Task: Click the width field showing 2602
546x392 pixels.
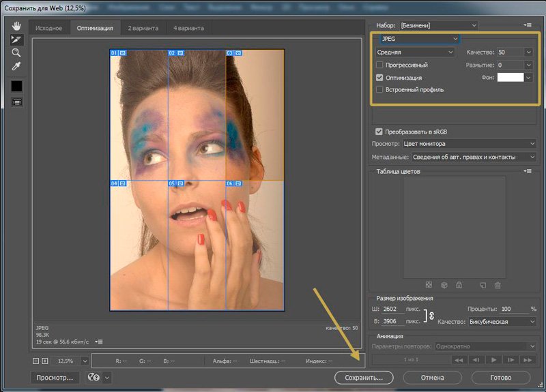Action: (393, 309)
